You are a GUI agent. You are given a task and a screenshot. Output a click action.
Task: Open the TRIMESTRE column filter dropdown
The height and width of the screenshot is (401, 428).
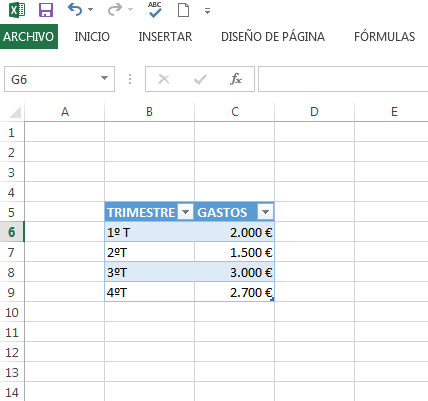(186, 212)
